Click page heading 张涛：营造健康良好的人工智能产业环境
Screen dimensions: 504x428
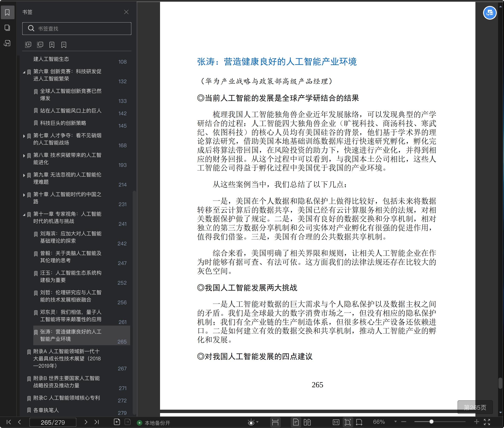(277, 62)
